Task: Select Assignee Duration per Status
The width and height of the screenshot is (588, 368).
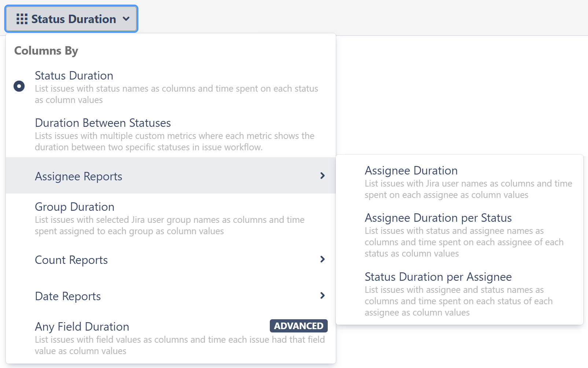Action: 438,218
